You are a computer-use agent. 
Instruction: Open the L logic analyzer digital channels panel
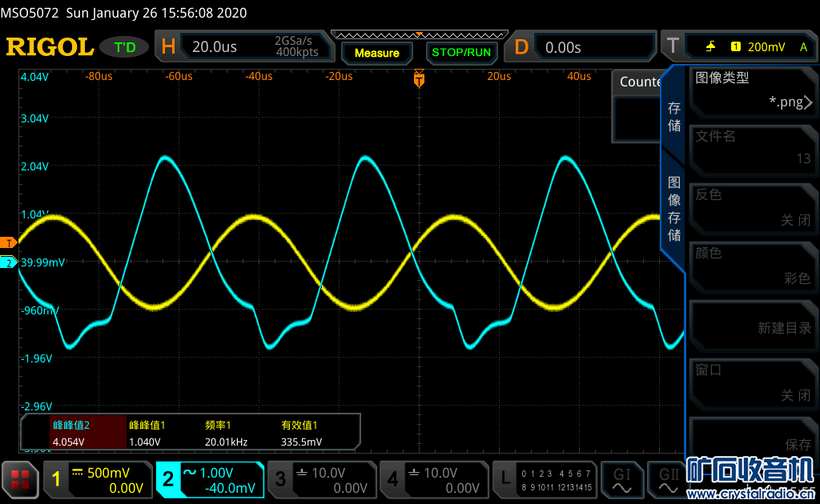pyautogui.click(x=545, y=479)
